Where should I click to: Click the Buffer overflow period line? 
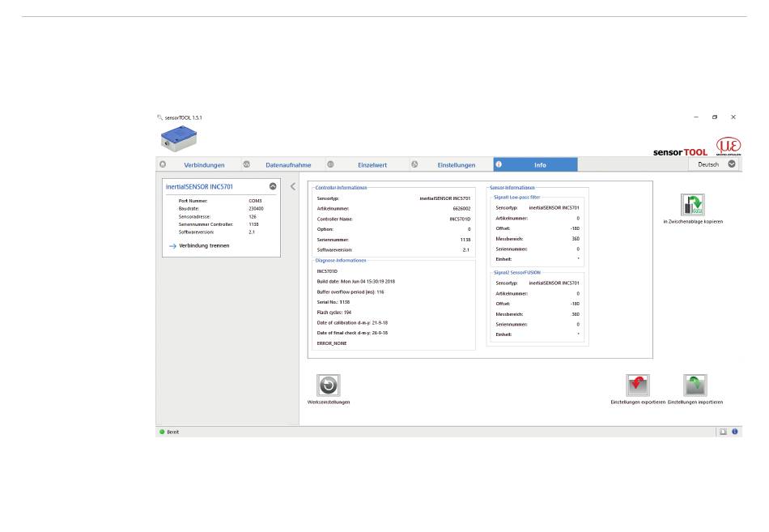click(351, 292)
